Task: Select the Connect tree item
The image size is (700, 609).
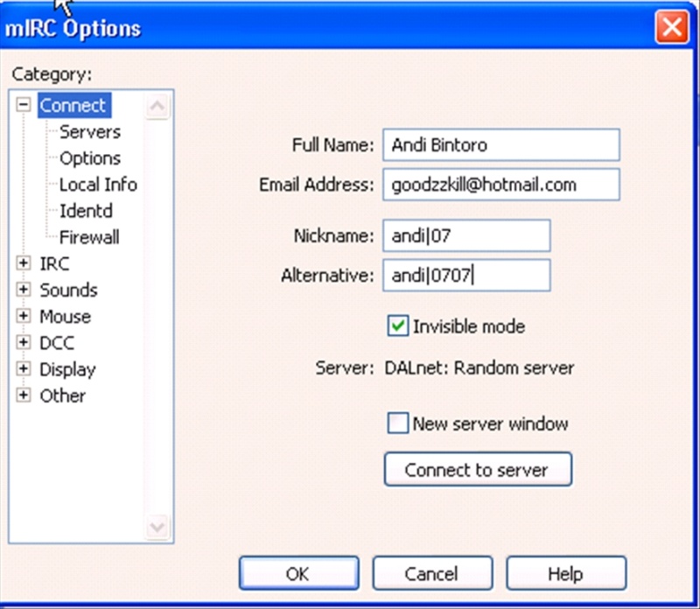Action: tap(74, 105)
